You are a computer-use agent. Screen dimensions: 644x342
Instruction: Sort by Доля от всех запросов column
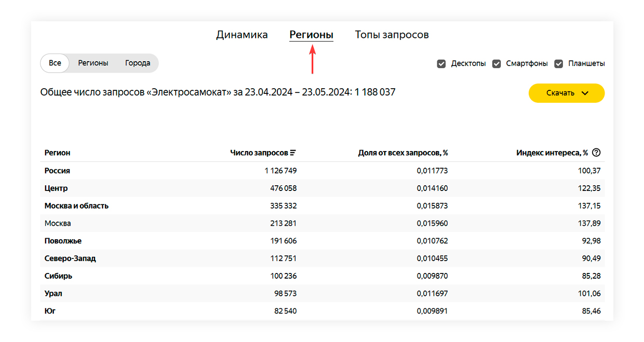pos(403,153)
